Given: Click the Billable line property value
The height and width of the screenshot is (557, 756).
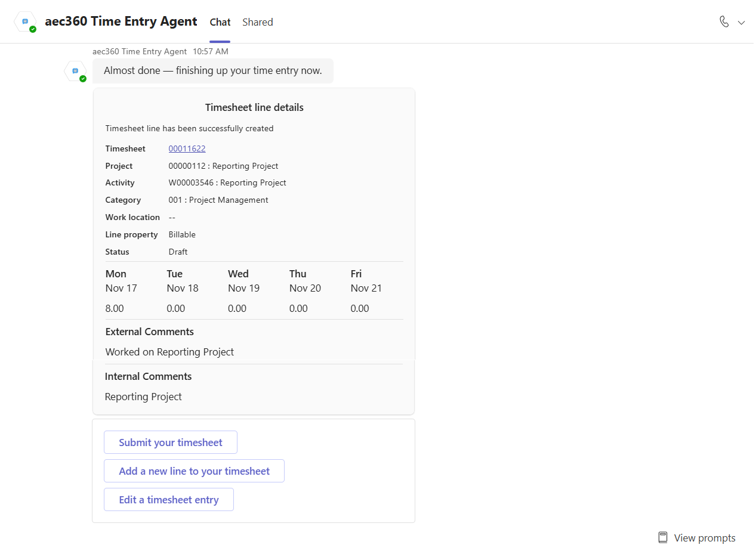Looking at the screenshot, I should [x=182, y=234].
